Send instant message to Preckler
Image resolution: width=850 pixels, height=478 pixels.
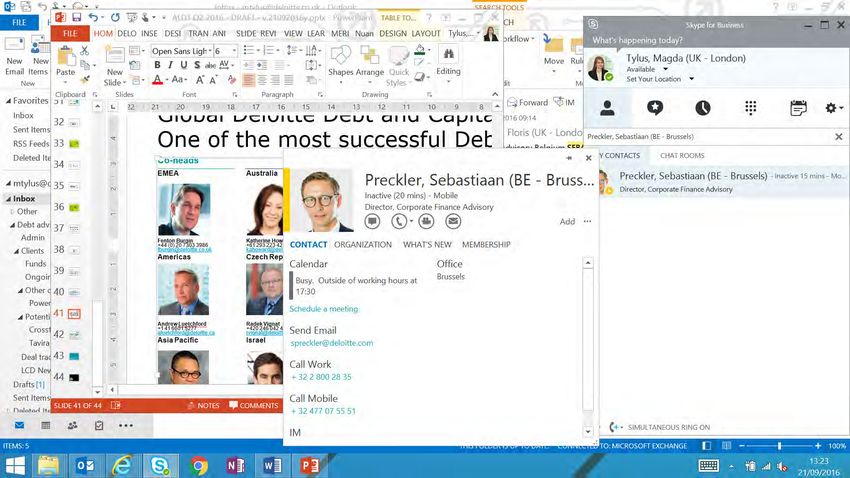[x=372, y=221]
